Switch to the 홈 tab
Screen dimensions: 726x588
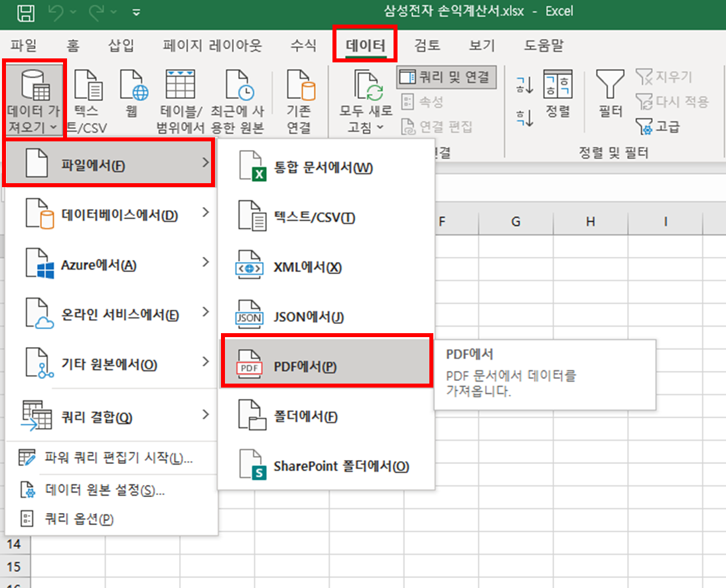pyautogui.click(x=73, y=45)
